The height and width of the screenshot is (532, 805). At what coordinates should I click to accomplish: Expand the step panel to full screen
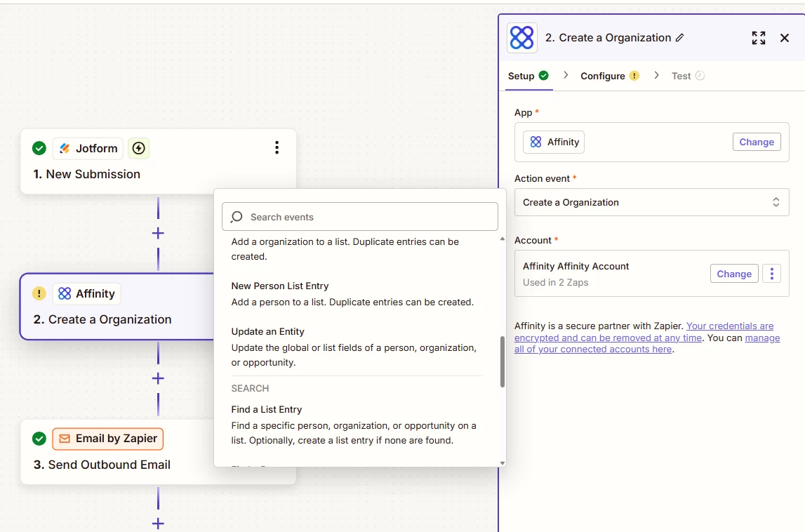point(758,38)
